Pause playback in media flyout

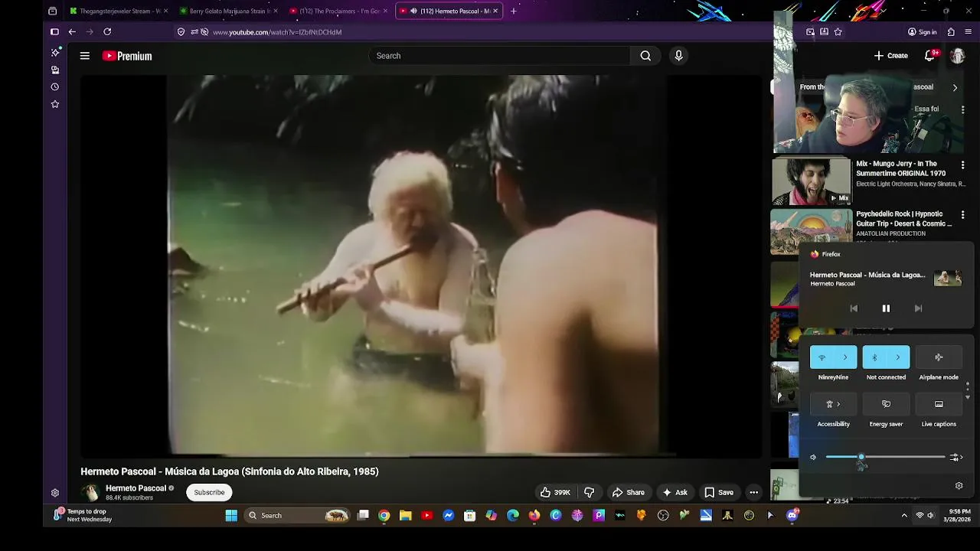(886, 308)
